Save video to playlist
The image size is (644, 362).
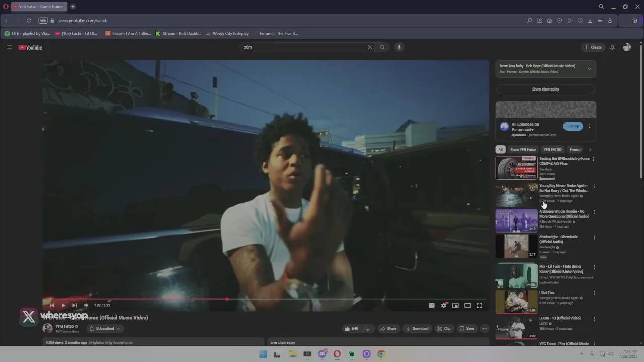coord(467,328)
